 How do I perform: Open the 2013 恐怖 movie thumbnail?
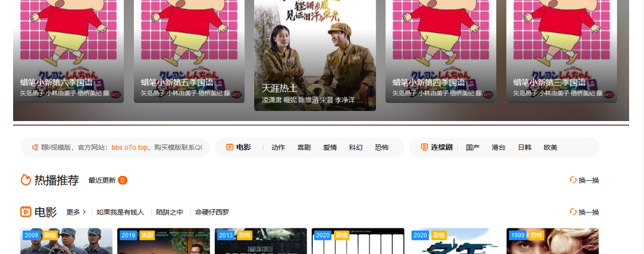click(261, 241)
